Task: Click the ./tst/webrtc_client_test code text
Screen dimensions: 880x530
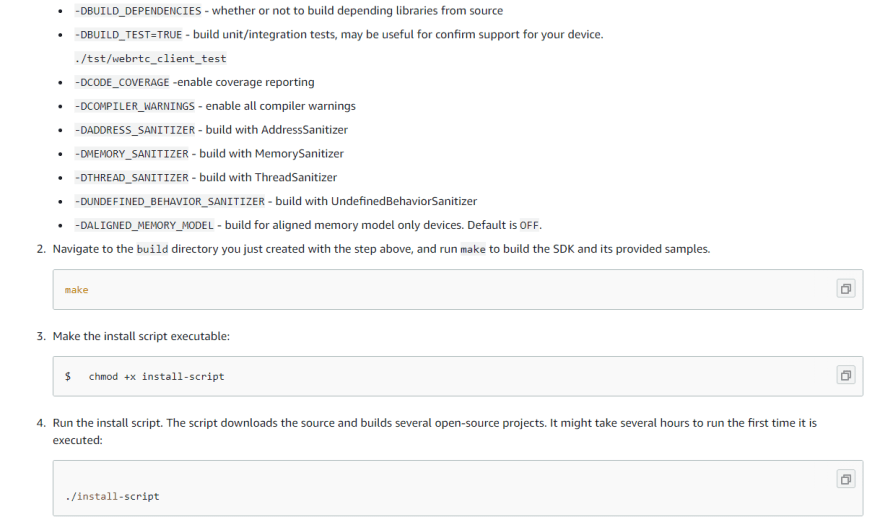Action: [x=150, y=58]
